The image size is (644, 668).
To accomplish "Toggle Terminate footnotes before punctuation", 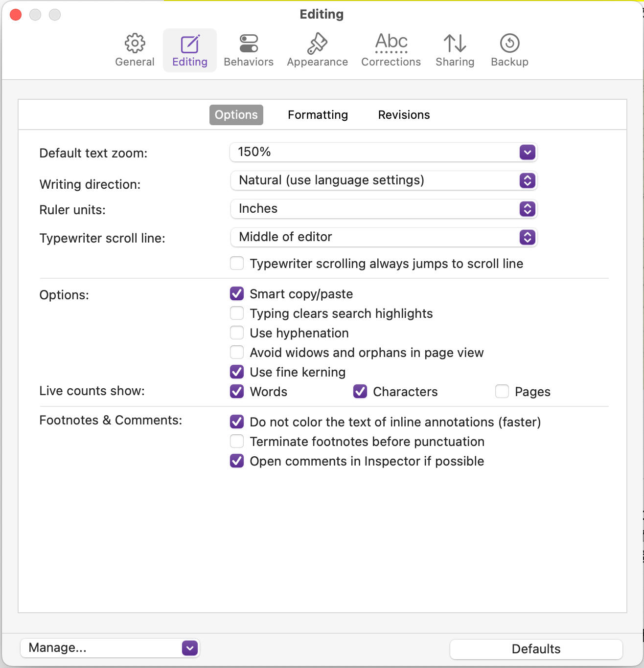I will (x=237, y=442).
